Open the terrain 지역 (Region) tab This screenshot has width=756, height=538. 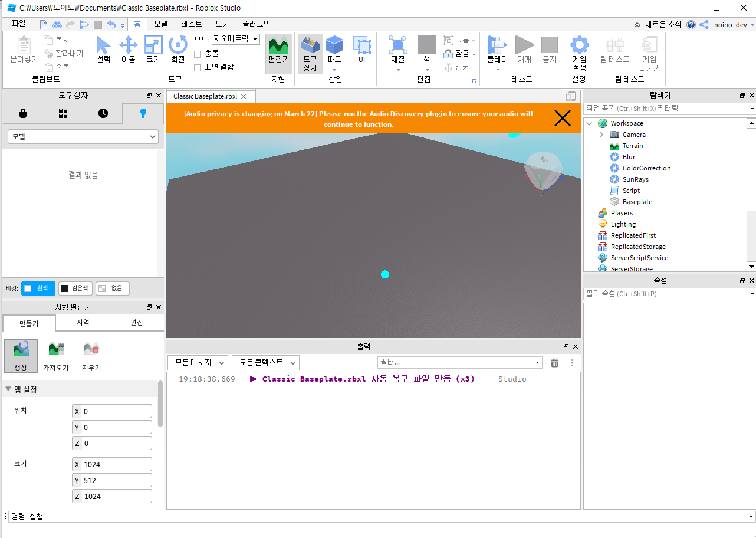(83, 323)
